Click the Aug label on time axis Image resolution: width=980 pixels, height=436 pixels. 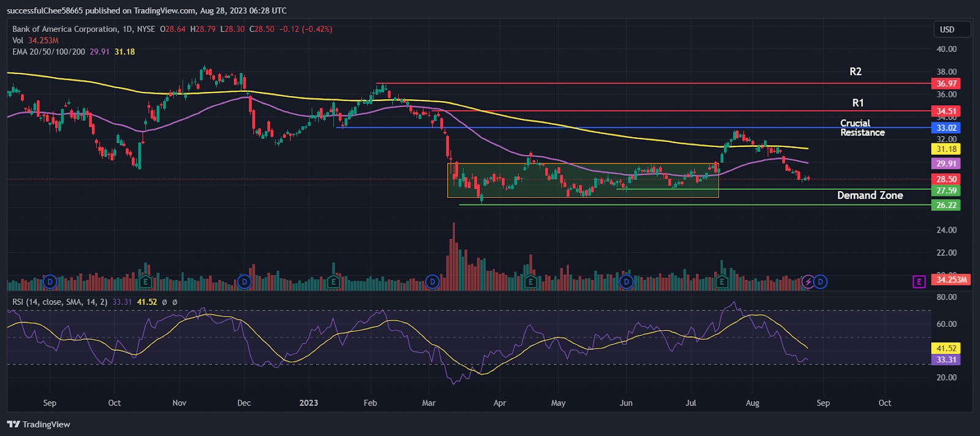coord(753,403)
